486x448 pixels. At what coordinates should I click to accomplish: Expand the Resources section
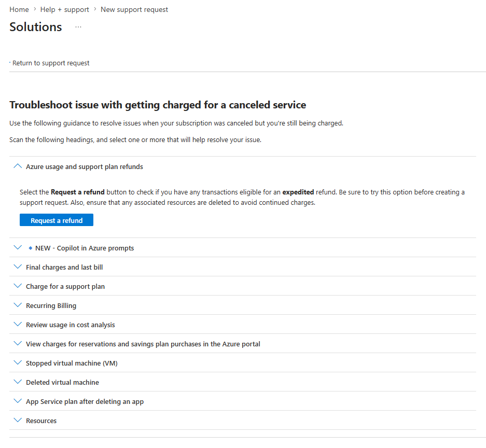tap(243, 421)
